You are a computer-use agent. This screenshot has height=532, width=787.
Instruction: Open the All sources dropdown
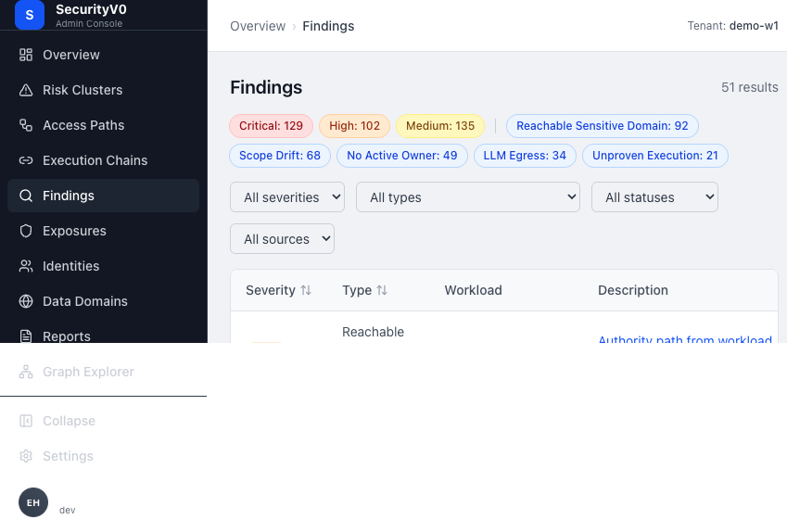(282, 238)
